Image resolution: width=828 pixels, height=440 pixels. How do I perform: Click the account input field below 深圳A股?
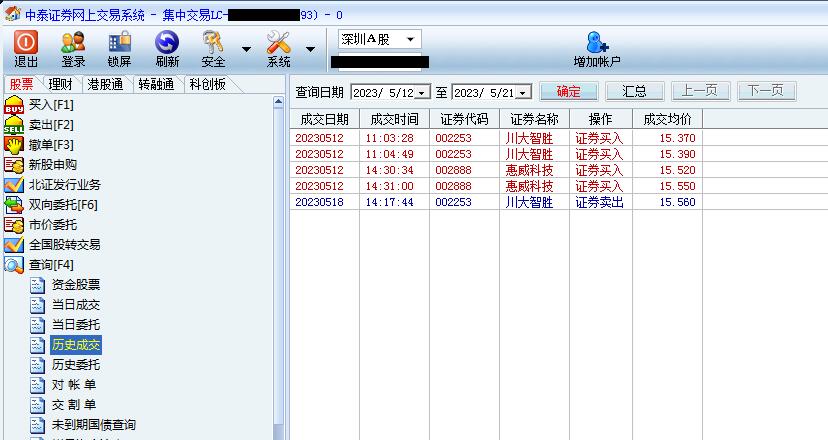(380, 62)
